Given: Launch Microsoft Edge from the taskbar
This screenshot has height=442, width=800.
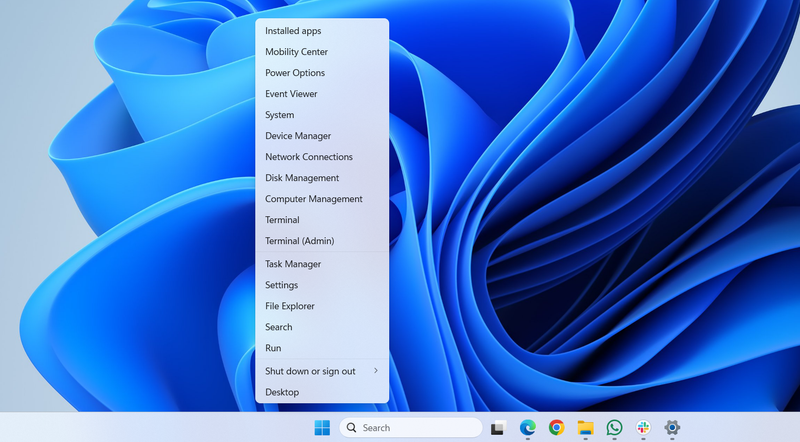Looking at the screenshot, I should [527, 428].
